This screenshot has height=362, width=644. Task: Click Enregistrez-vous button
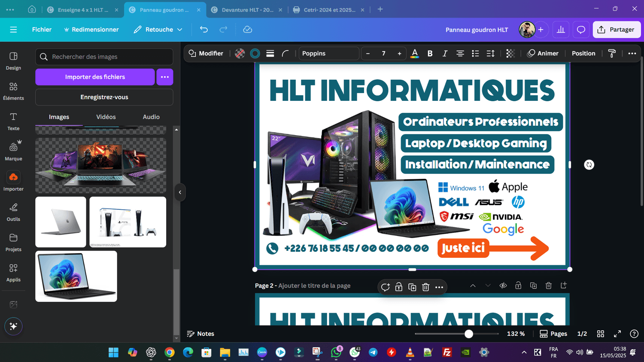104,97
